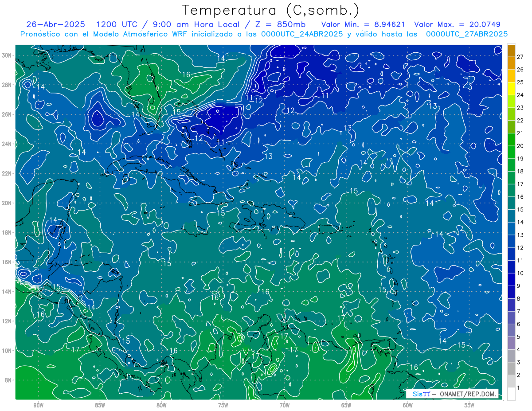Click the "8N" latitude axis label
The width and height of the screenshot is (532, 411).
coord(8,380)
